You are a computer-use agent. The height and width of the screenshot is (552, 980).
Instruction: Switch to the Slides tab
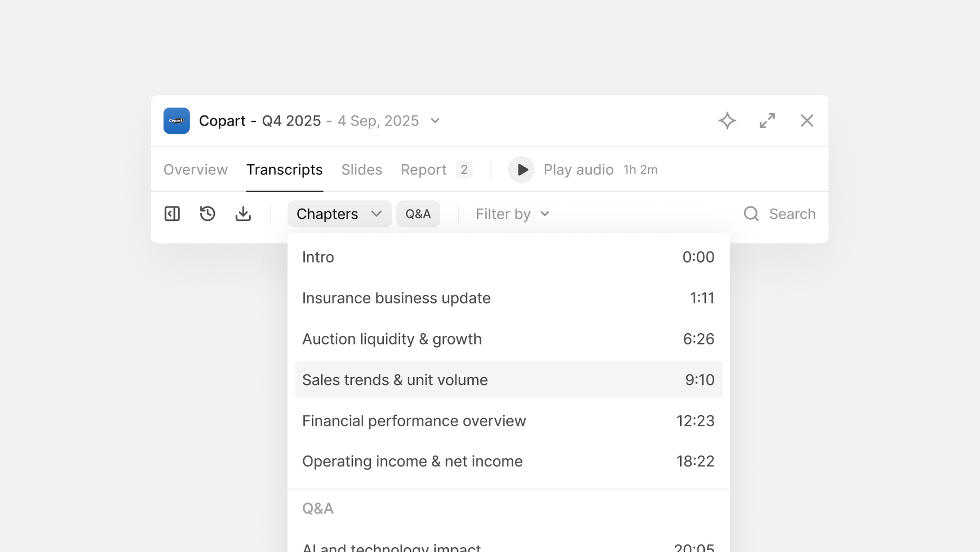click(361, 170)
